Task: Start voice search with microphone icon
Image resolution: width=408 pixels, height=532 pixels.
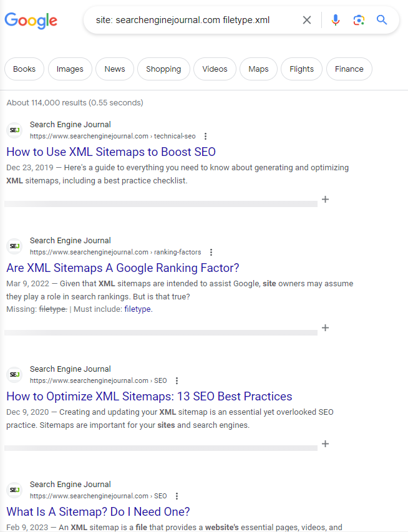Action: 336,20
